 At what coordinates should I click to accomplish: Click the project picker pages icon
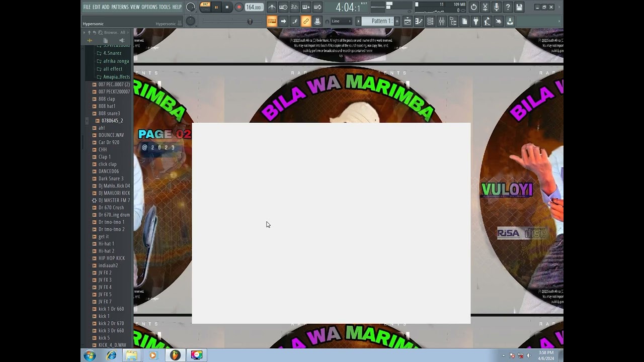tap(464, 21)
